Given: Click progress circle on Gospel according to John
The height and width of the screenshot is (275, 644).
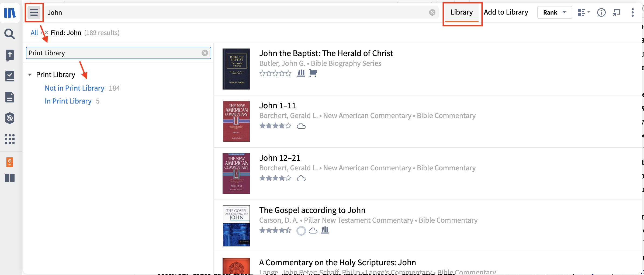Looking at the screenshot, I should [x=301, y=231].
